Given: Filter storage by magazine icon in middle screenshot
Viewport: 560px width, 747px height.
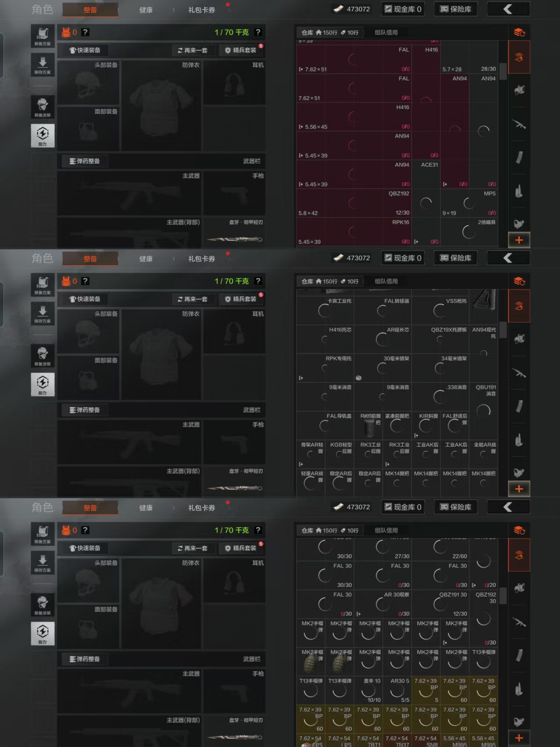Looking at the screenshot, I should coord(519,406).
